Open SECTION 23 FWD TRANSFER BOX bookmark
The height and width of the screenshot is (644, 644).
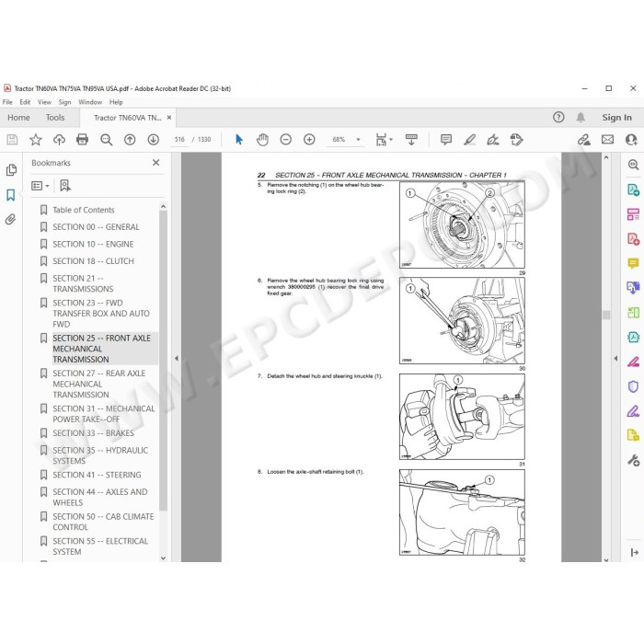pos(101,314)
